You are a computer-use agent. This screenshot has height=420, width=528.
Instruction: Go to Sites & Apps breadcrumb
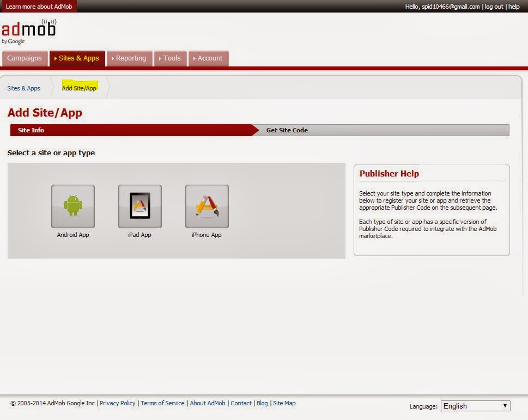(23, 88)
